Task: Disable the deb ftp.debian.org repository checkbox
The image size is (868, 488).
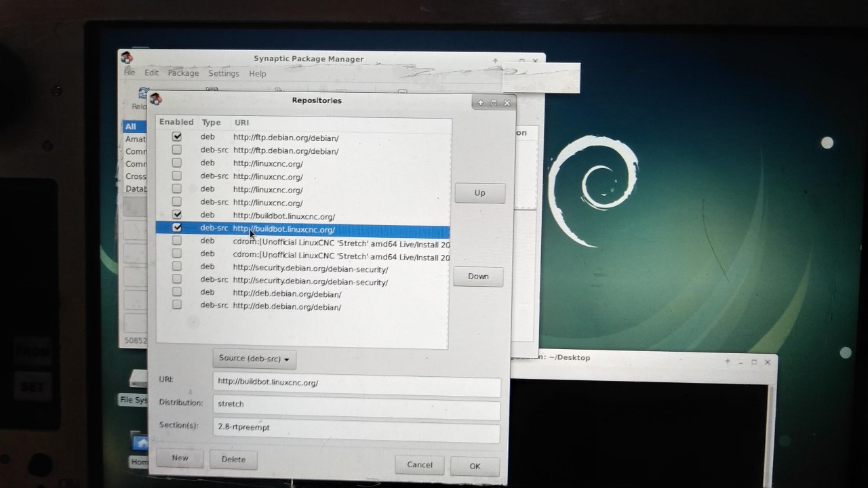Action: [177, 137]
